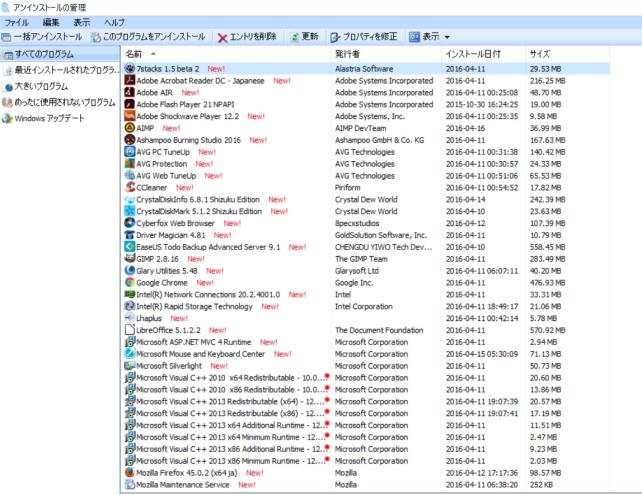This screenshot has height=495, width=642.
Task: Click publisher The Document Foundation cell
Action: 379,330
